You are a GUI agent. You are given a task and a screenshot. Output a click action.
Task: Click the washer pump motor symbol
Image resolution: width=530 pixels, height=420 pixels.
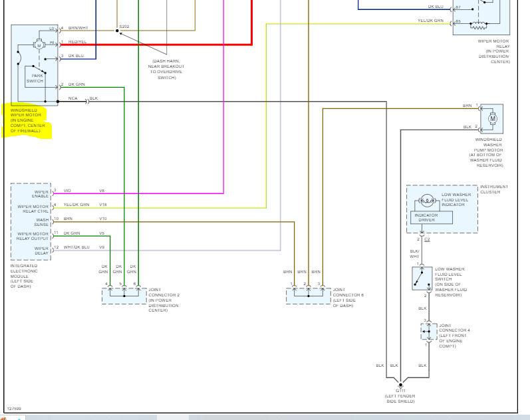[x=493, y=119]
